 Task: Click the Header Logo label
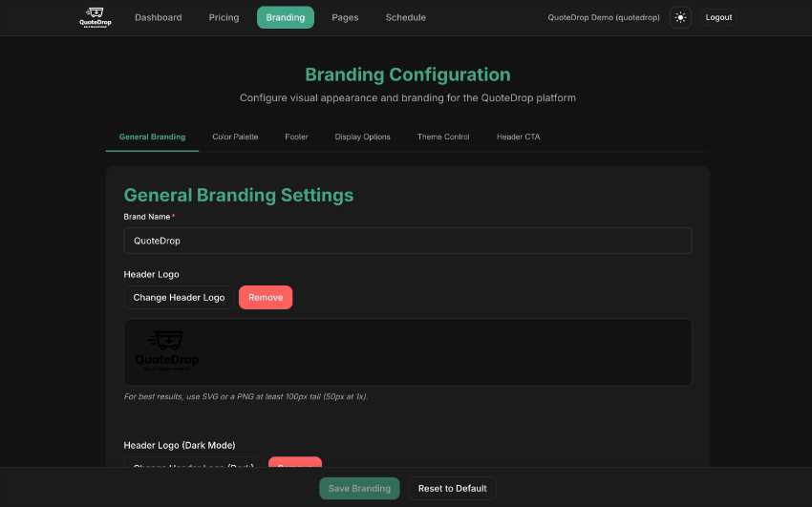pos(151,274)
